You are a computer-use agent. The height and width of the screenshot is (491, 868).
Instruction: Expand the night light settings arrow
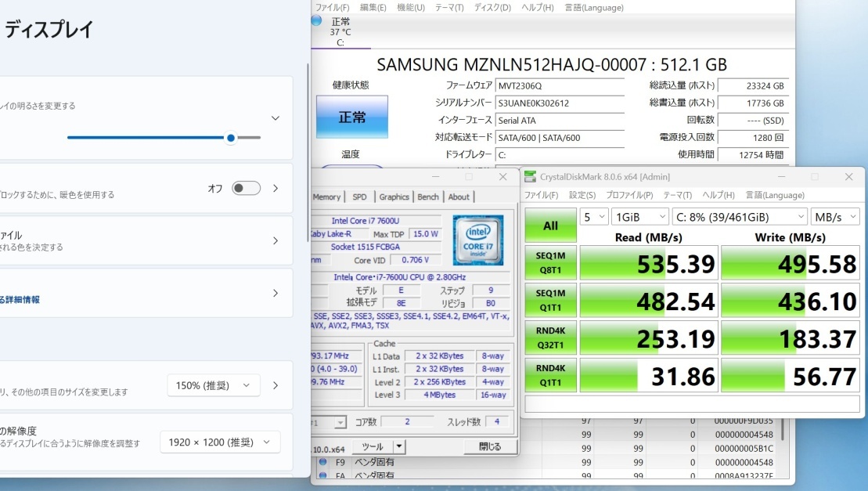[x=276, y=188]
